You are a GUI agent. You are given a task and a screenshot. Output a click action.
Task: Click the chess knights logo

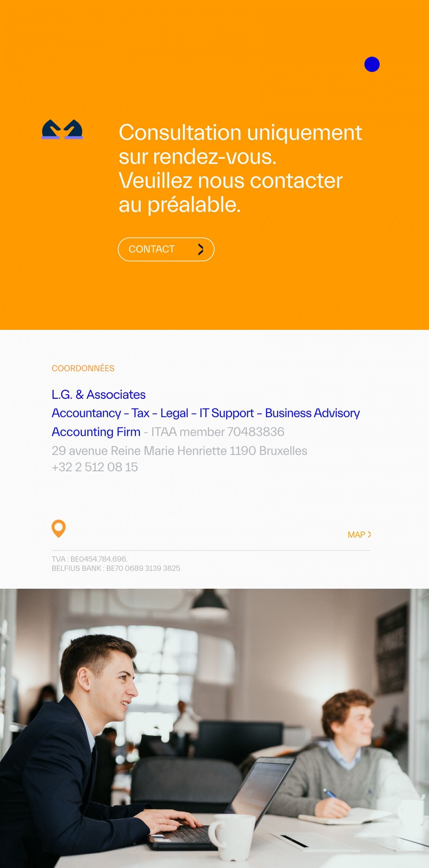coord(62,129)
